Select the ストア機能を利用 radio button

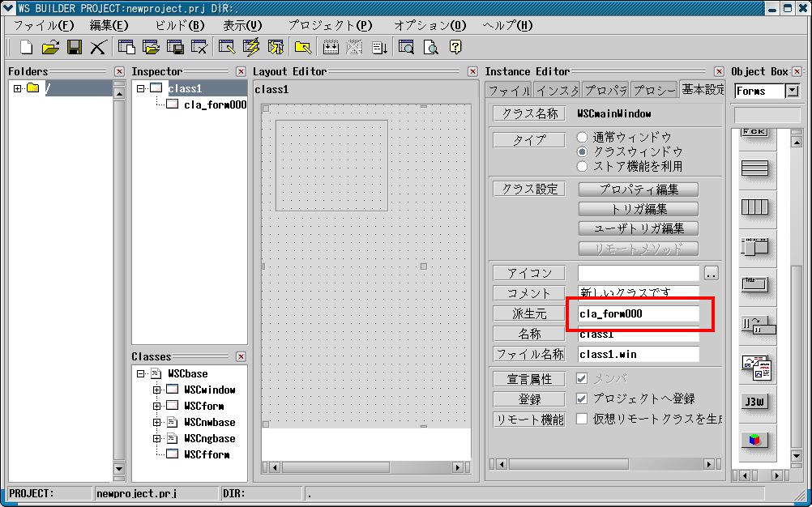click(x=582, y=166)
